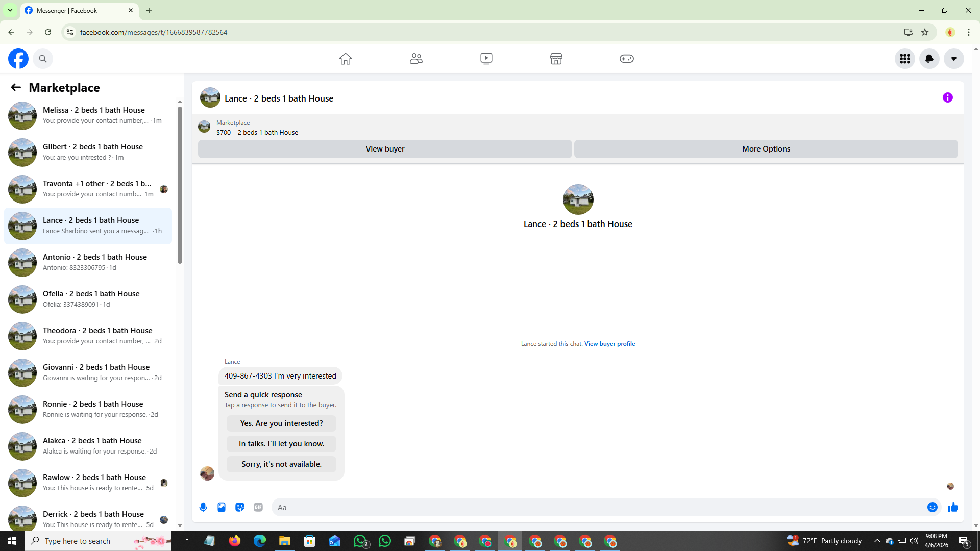Image resolution: width=980 pixels, height=551 pixels.
Task: Go back from Marketplace chat list
Action: 16,87
